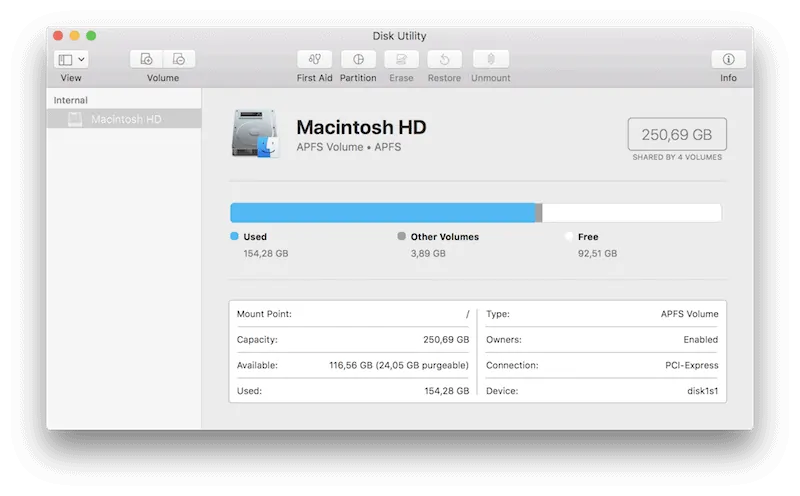Click the gray Other Volumes legend dot
The image size is (800, 496).
(402, 236)
